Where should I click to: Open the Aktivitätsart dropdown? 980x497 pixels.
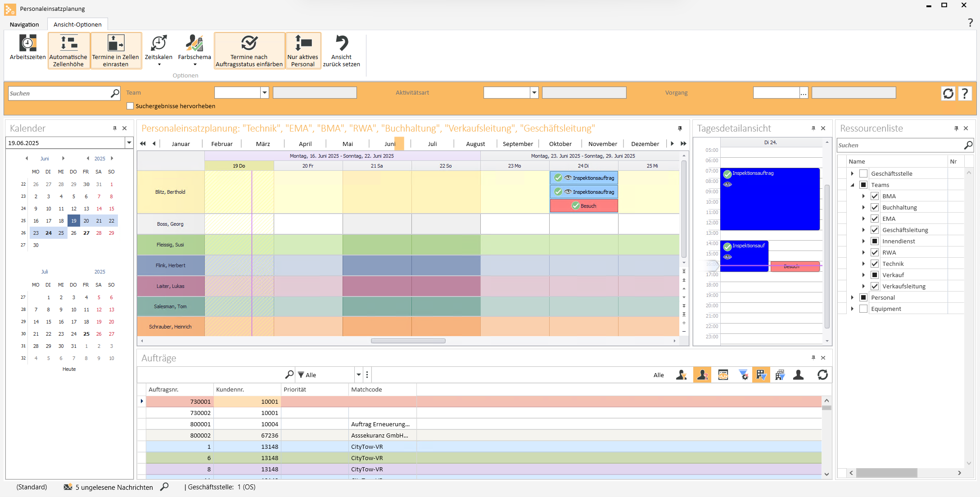click(x=534, y=92)
